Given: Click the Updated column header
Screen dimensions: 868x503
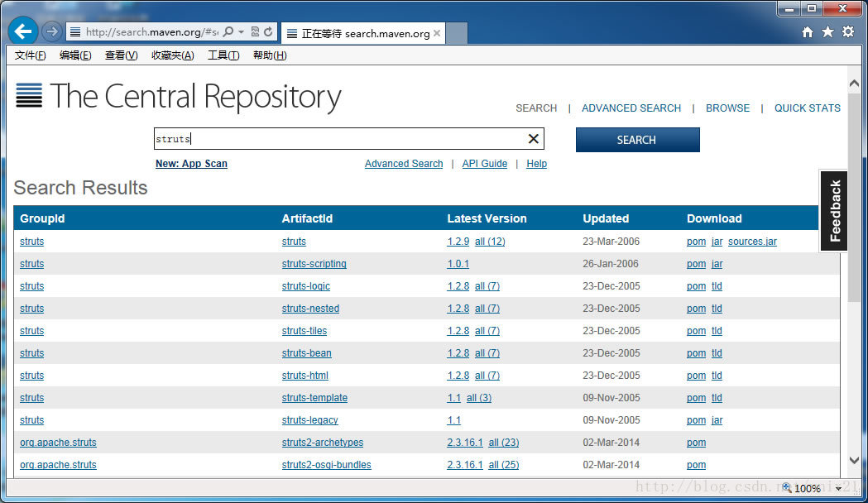Looking at the screenshot, I should click(606, 218).
